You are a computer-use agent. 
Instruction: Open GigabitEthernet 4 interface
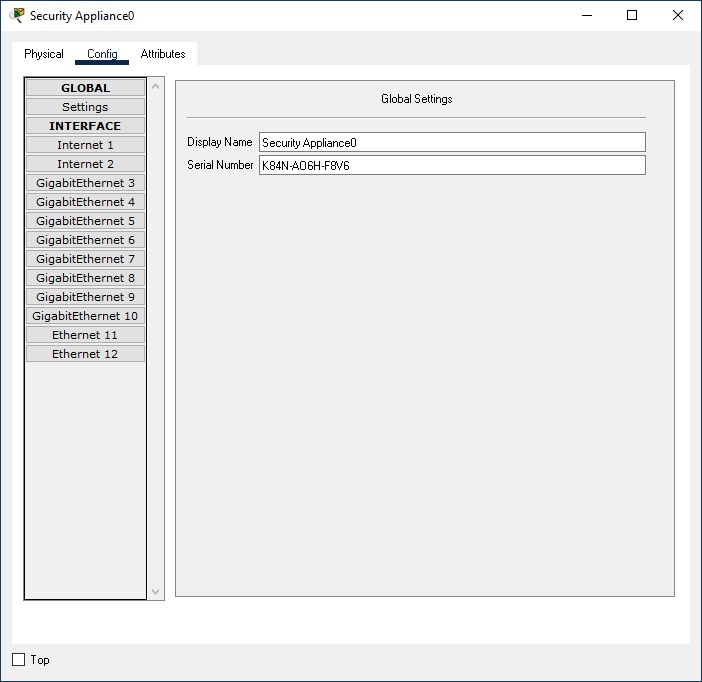pyautogui.click(x=86, y=202)
